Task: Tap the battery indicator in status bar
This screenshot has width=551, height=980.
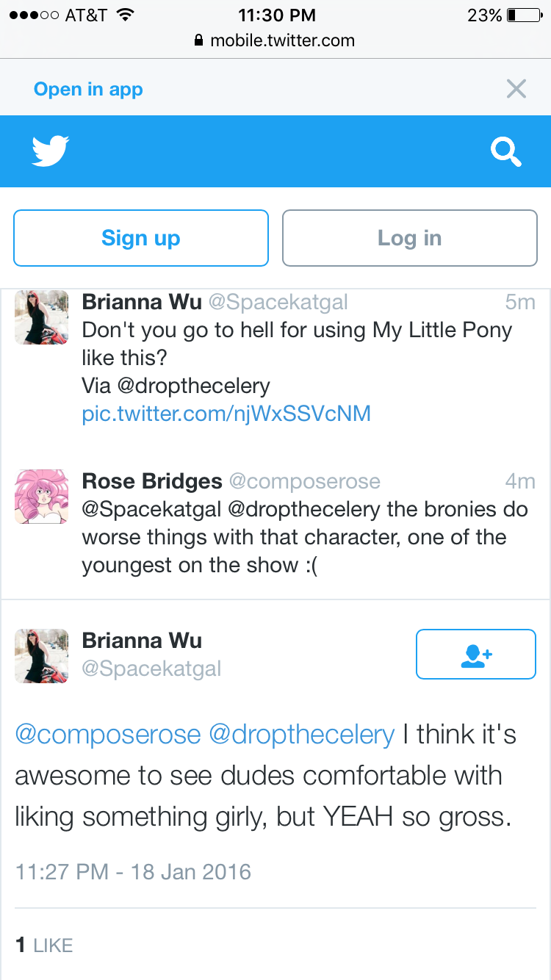Action: pos(524,15)
